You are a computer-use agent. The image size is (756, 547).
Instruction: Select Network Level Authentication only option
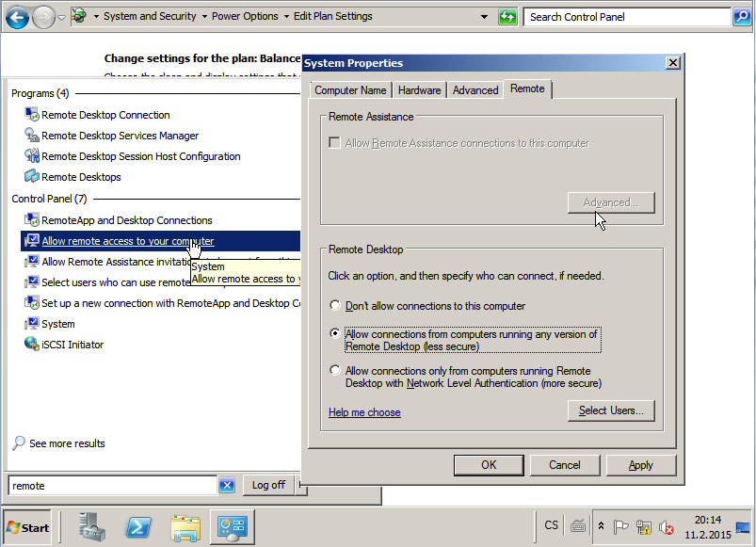point(335,371)
